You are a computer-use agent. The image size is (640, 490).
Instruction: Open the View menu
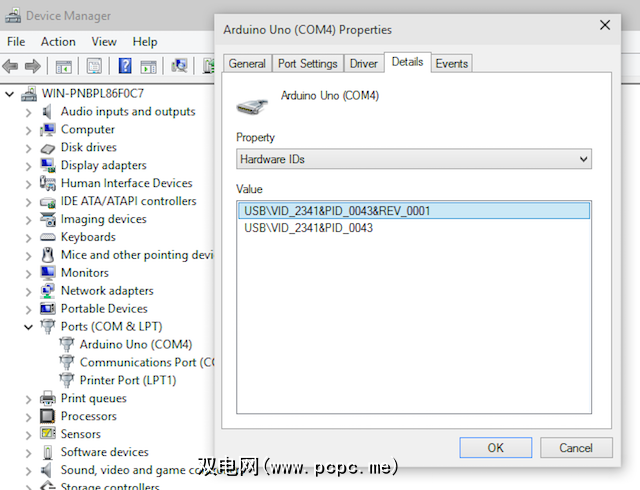(x=104, y=42)
